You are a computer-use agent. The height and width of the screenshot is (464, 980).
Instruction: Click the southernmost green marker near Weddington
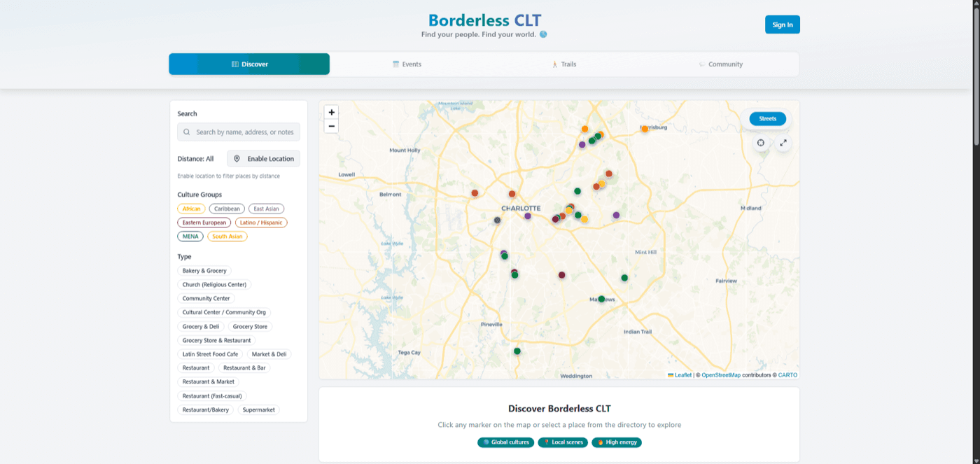[x=517, y=351]
